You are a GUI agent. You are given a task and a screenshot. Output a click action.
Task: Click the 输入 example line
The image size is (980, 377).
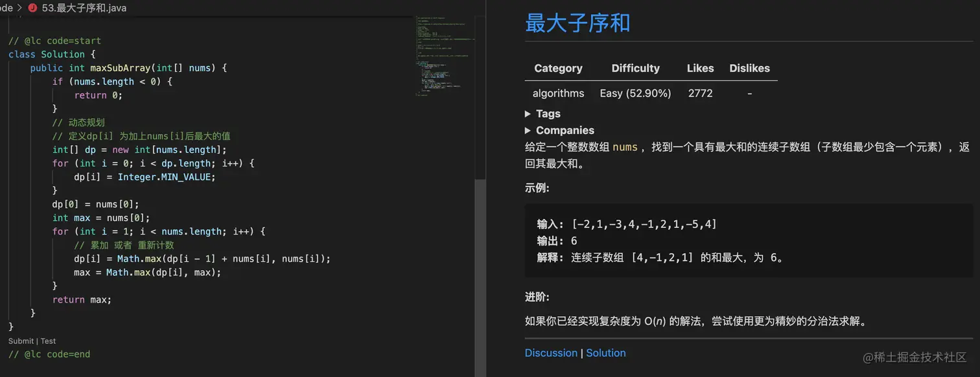[627, 224]
